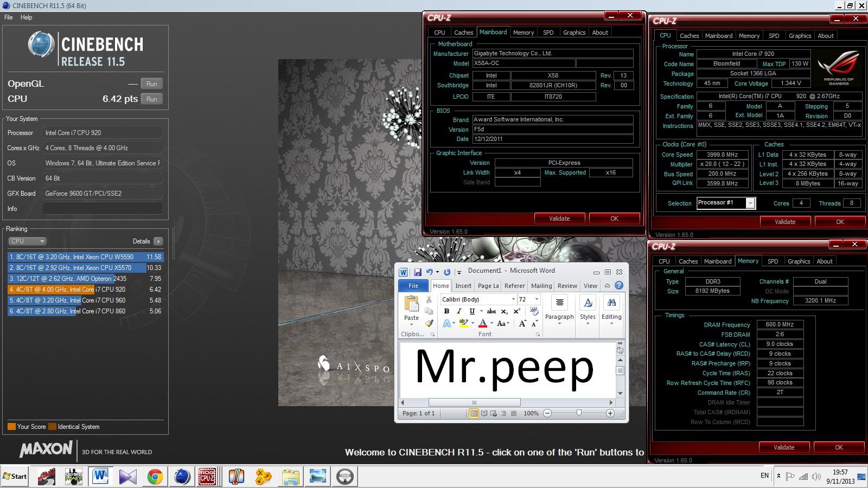This screenshot has height=488, width=868.
Task: Open the blue File tab in Word
Action: [414, 286]
